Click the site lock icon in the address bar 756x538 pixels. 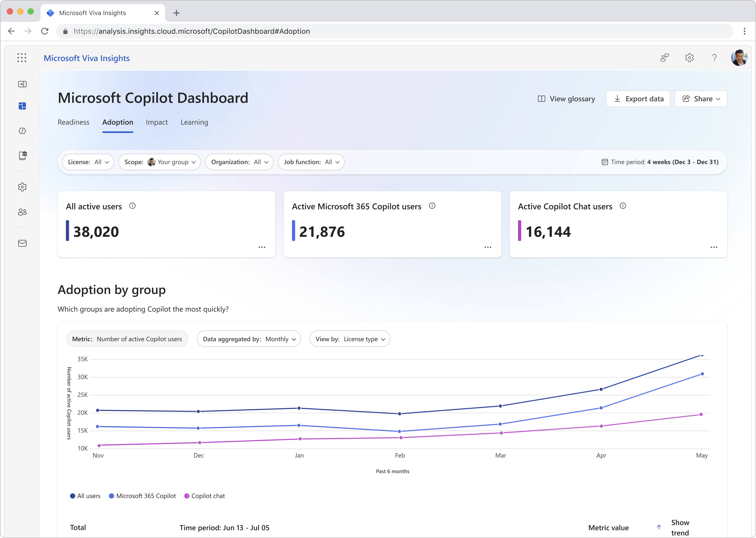[x=66, y=31]
